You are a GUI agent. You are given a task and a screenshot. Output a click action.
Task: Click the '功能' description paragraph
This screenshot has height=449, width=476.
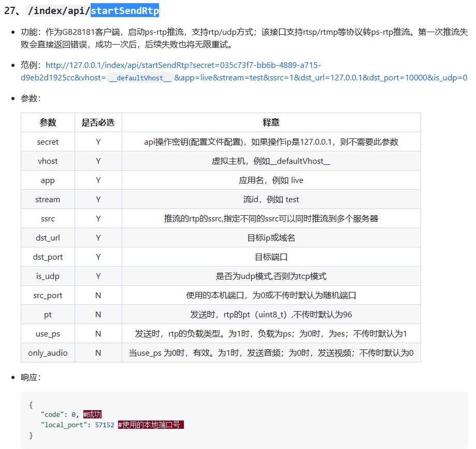pyautogui.click(x=244, y=38)
